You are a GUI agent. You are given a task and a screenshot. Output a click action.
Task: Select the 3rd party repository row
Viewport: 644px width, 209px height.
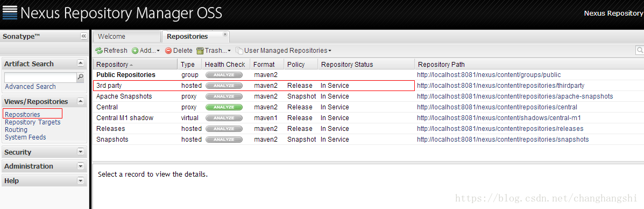(x=369, y=86)
